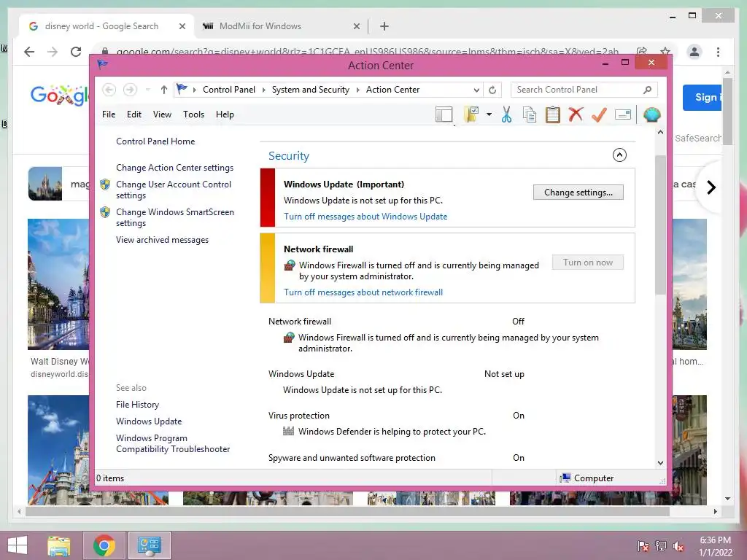Open File Explorer from the taskbar

coord(59,545)
